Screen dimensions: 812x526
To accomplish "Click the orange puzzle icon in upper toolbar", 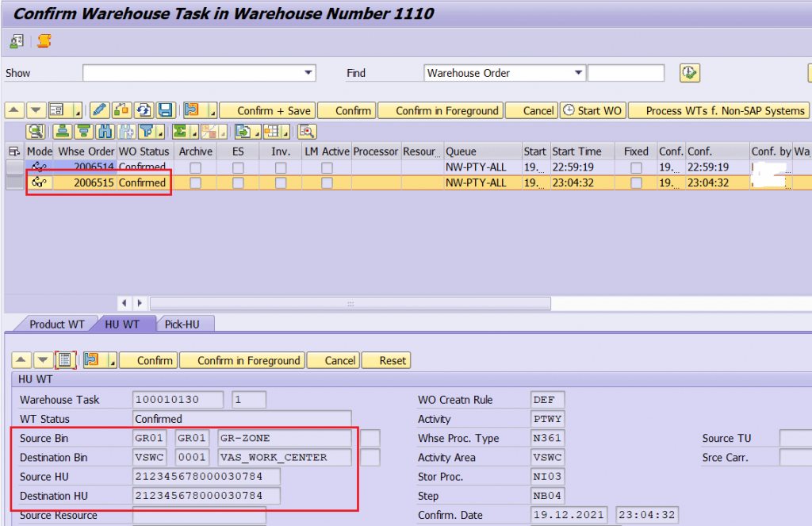I will coord(192,110).
